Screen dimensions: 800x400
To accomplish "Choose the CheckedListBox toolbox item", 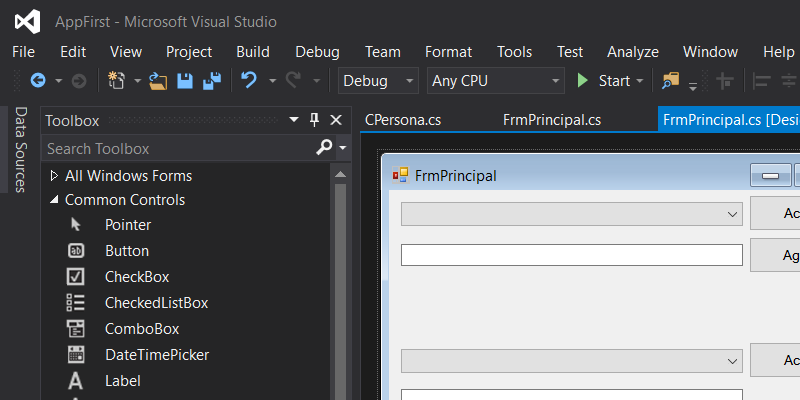I will pos(156,303).
